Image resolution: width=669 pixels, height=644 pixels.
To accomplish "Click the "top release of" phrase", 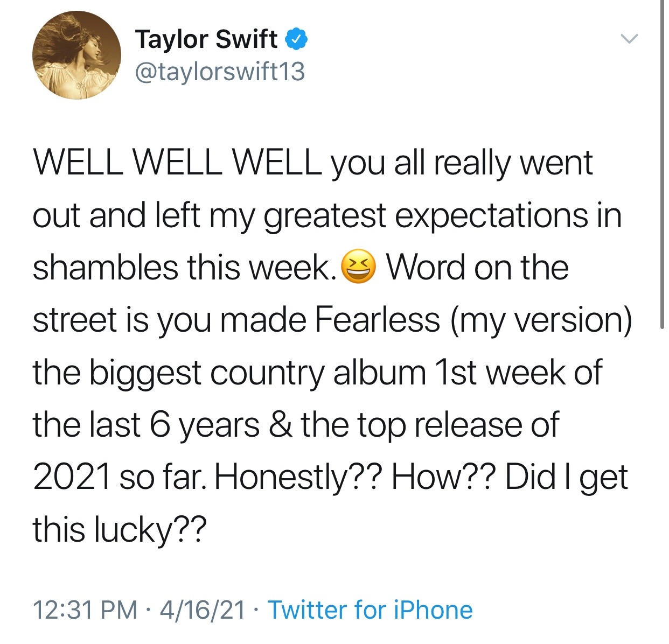I will pyautogui.click(x=458, y=425).
